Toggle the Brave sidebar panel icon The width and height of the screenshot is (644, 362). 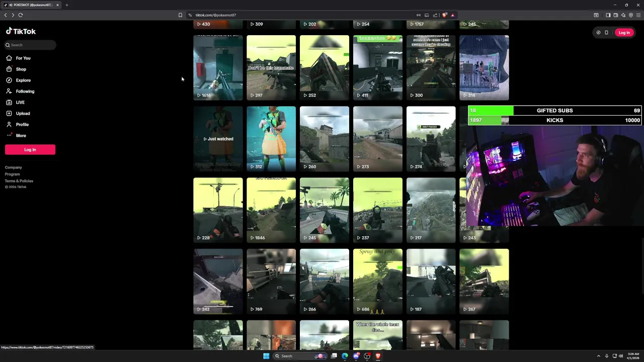point(608,15)
